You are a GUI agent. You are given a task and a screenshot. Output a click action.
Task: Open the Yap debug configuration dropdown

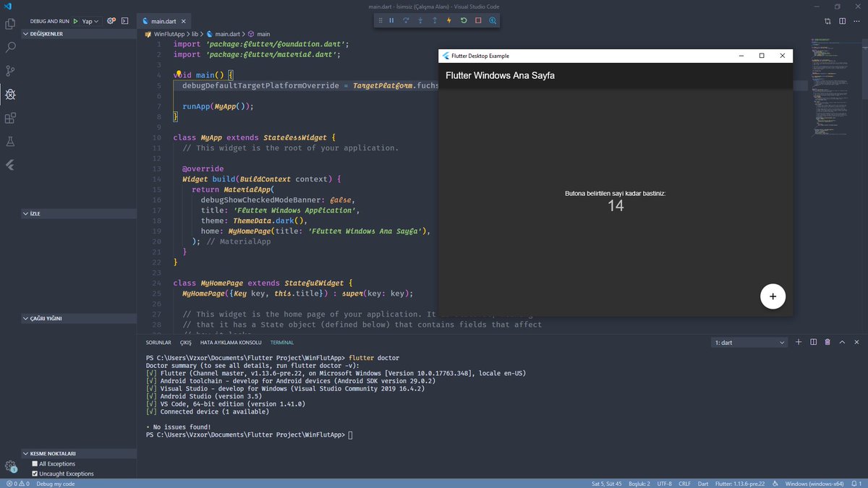[90, 22]
